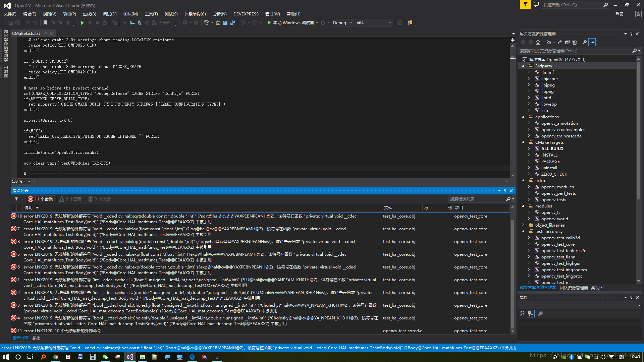Click Save All icon in main toolbar
The width and height of the screenshot is (644, 362).
pyautogui.click(x=232, y=23)
